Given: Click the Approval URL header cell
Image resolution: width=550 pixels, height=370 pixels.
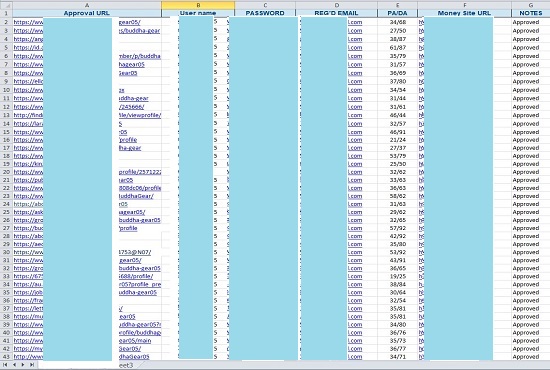Looking at the screenshot, I should click(87, 13).
